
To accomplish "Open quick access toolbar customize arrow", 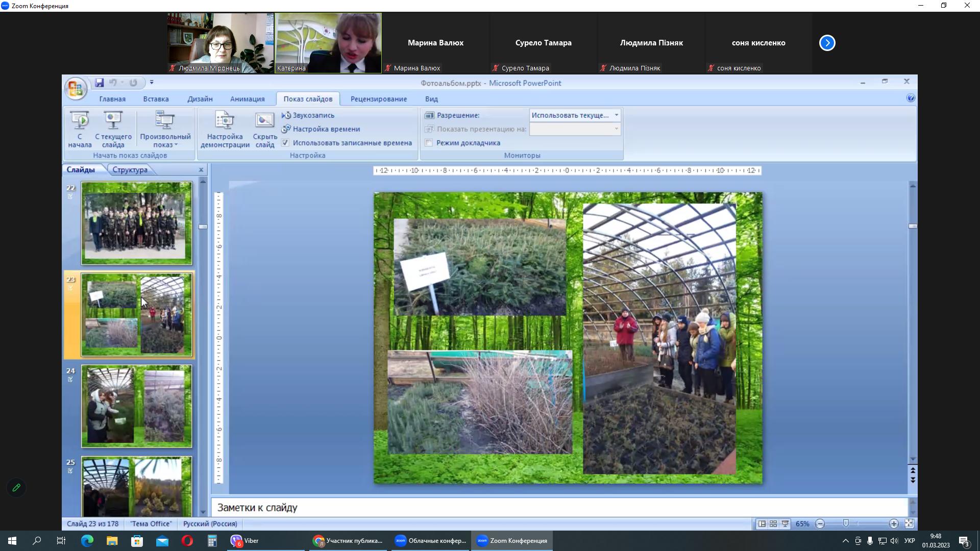I will pos(152,83).
